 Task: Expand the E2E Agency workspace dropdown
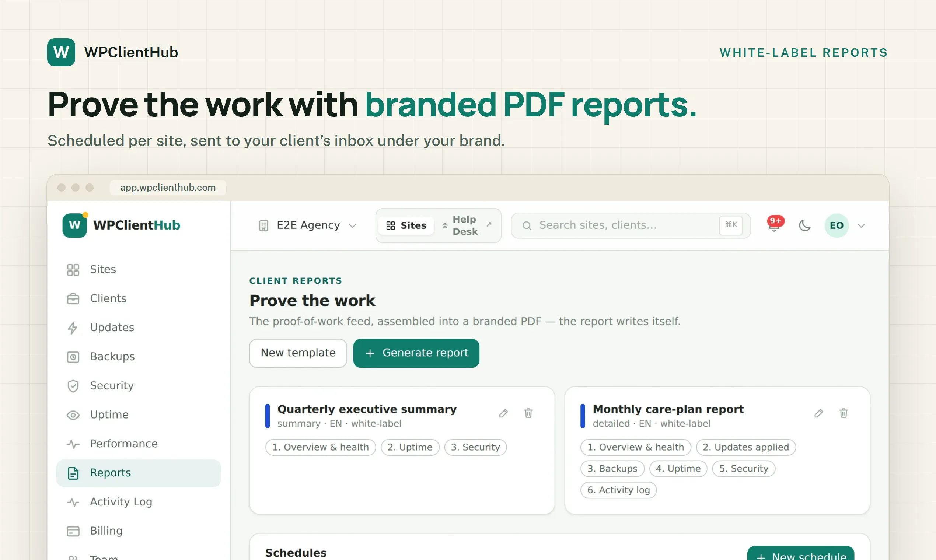point(308,226)
